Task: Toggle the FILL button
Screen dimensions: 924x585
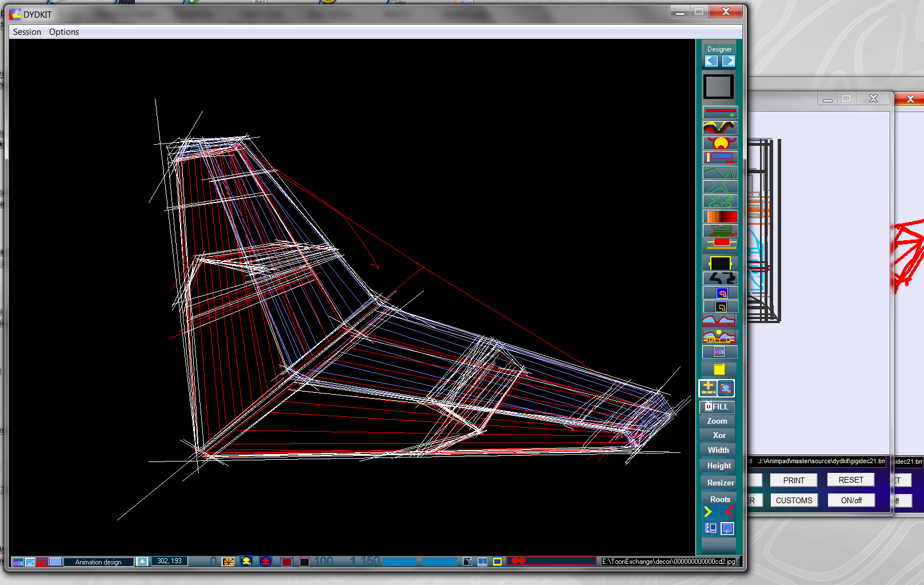Action: 717,407
